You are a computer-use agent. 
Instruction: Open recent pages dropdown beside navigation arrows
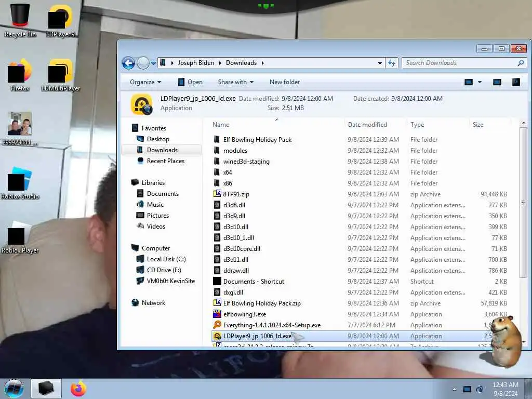click(x=153, y=63)
